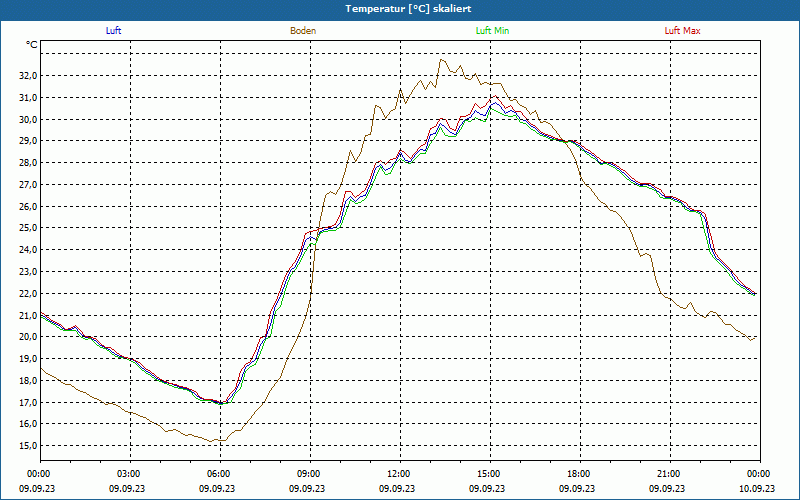Click the 21:00 time axis label
The image size is (800, 500).
tap(670, 474)
